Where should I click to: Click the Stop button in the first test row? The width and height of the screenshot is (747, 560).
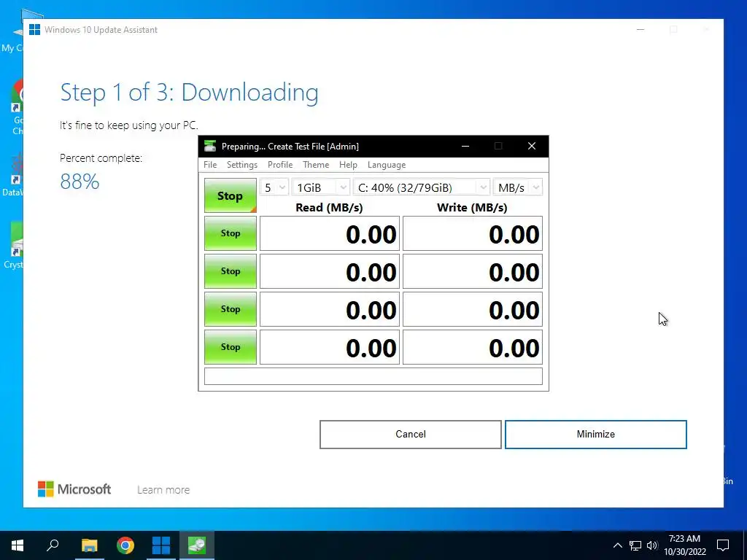tap(230, 233)
